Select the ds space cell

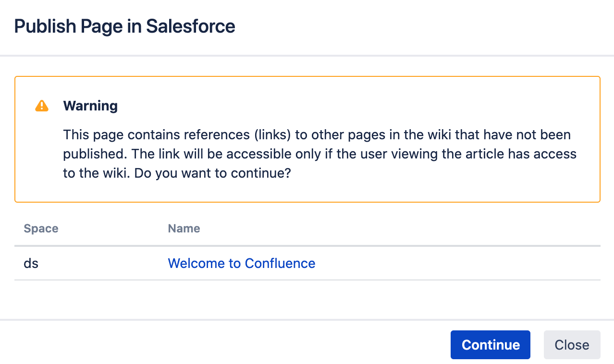tap(31, 263)
